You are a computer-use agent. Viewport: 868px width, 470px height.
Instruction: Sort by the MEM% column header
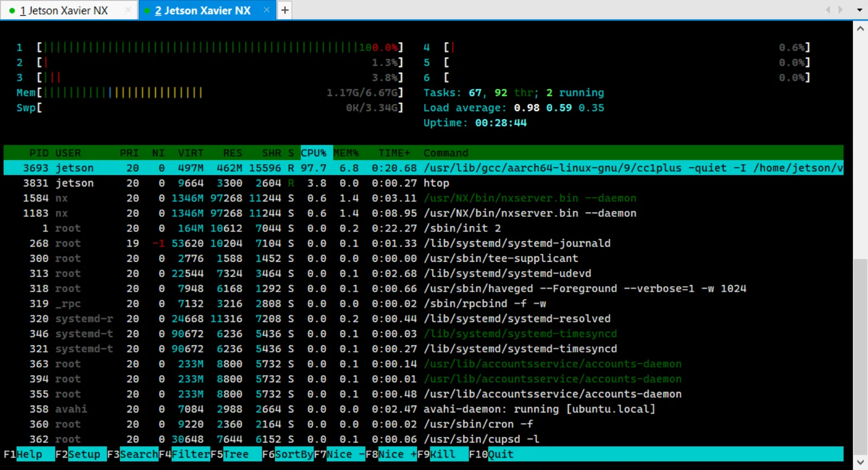point(346,153)
